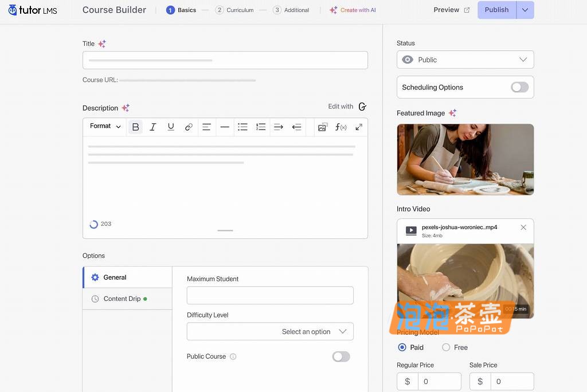Click the Publish button
The image size is (587, 392).
[496, 10]
